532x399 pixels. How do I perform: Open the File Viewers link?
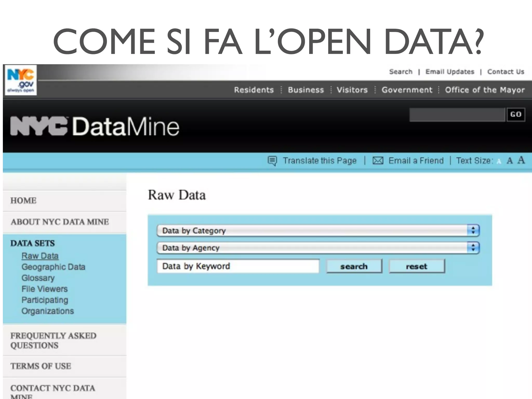coord(44,289)
